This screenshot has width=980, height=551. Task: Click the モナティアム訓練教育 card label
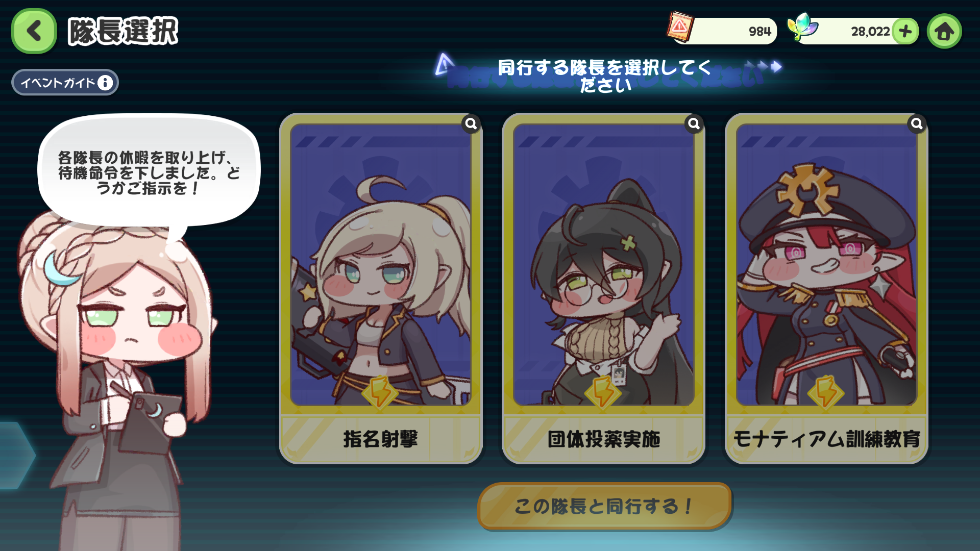coord(827,439)
